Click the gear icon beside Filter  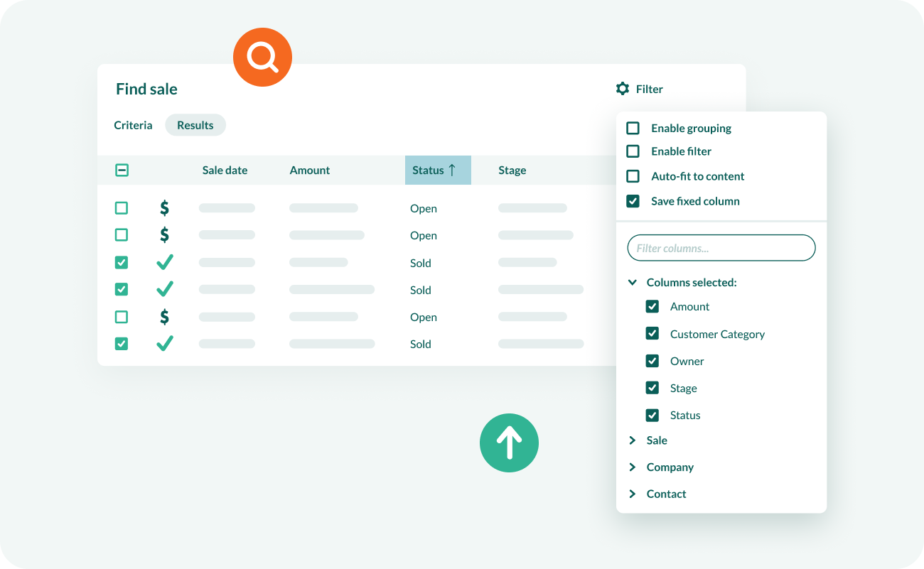click(x=623, y=89)
